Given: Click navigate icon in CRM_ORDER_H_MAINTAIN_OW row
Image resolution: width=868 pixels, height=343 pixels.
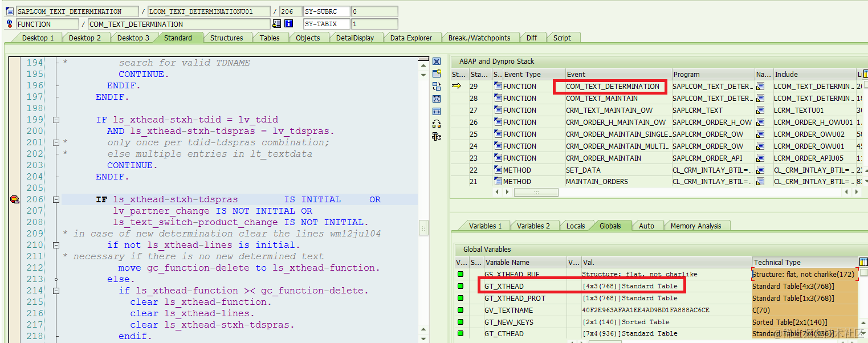Looking at the screenshot, I should (x=760, y=122).
